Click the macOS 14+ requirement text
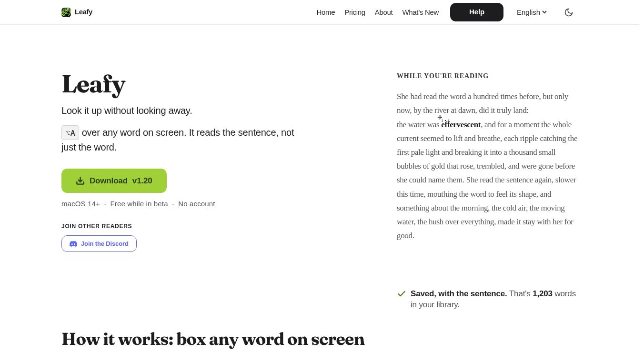This screenshot has width=644, height=362. [x=80, y=204]
